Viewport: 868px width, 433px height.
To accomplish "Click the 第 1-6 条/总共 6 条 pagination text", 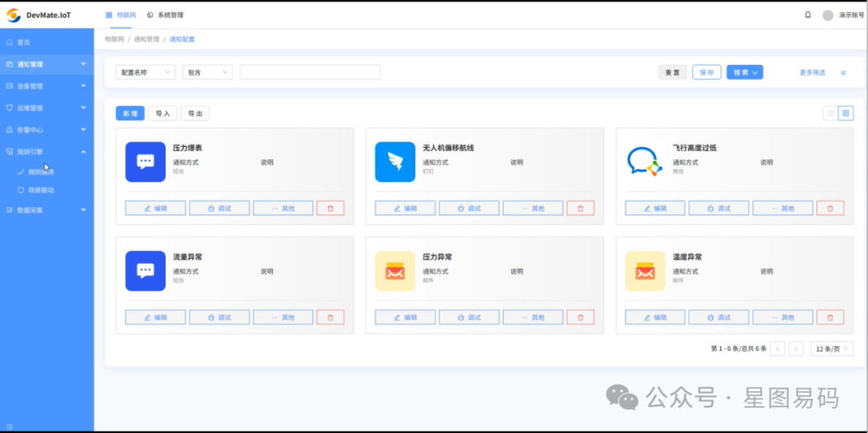I will coord(739,349).
